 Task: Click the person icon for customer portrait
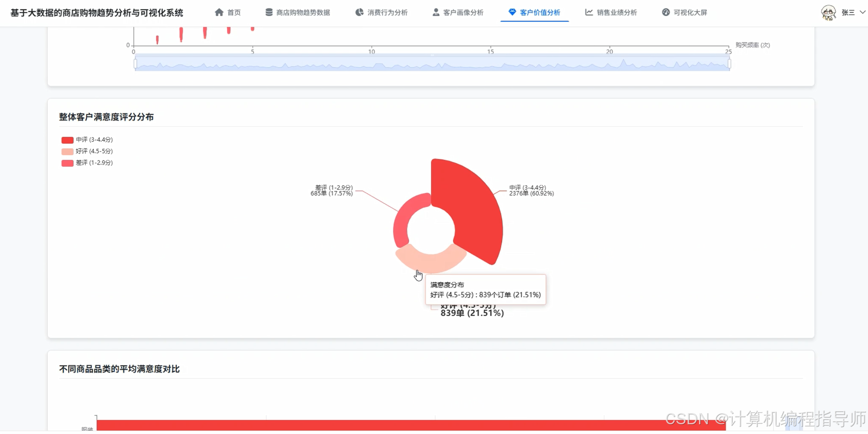point(436,12)
